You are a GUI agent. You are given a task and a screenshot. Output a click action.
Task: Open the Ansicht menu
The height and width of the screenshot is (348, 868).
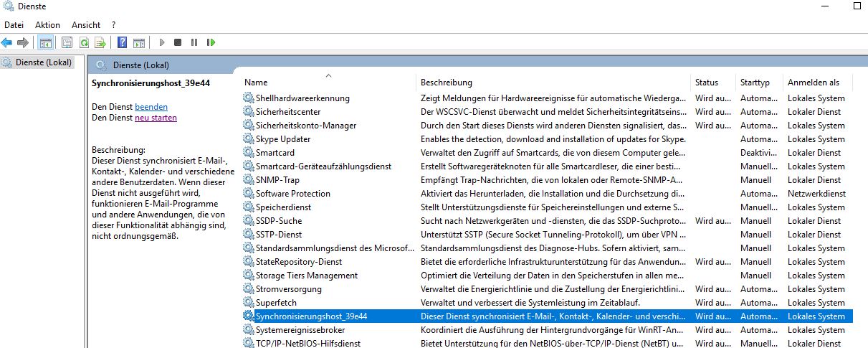point(86,24)
